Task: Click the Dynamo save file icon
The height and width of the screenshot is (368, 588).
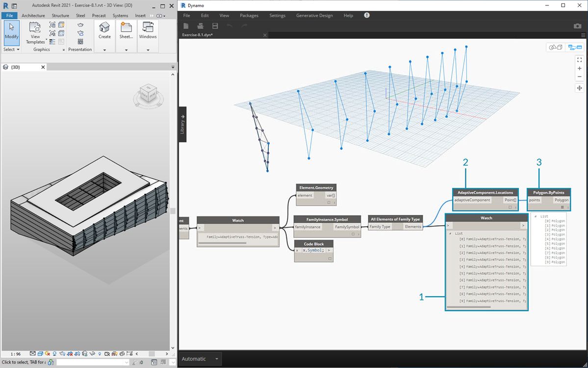Action: coord(215,26)
